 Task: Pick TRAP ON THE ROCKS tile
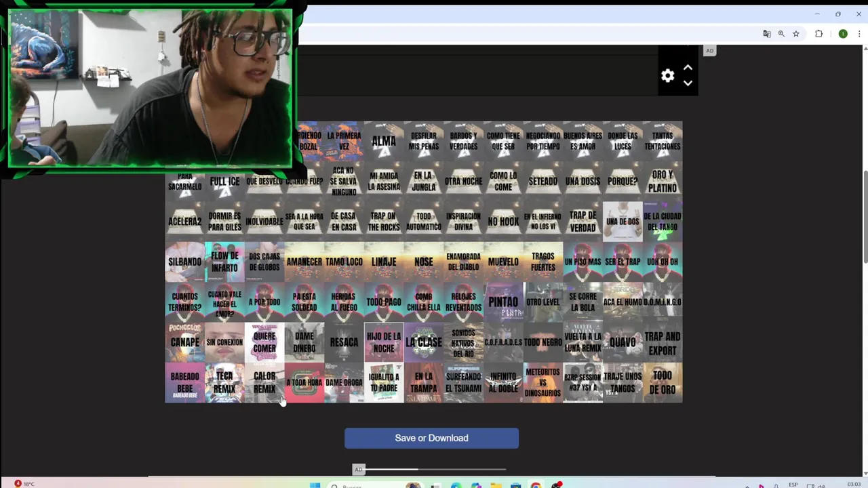(384, 222)
